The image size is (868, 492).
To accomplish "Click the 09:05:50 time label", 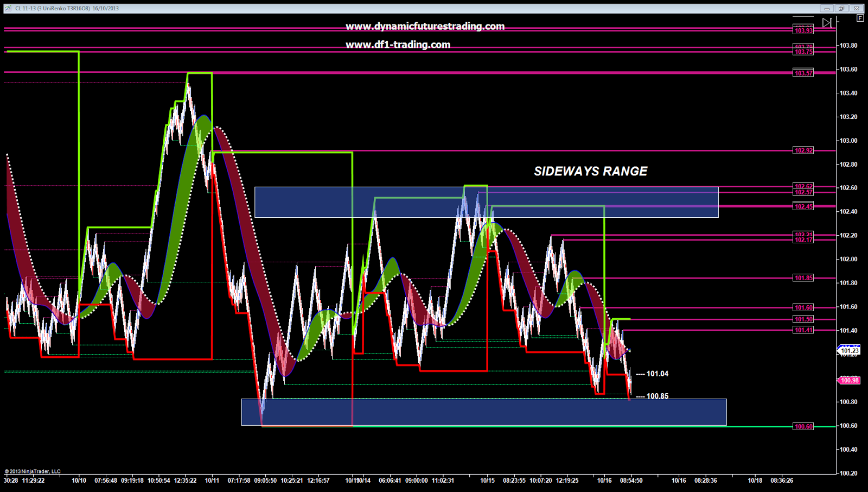I will pyautogui.click(x=265, y=481).
